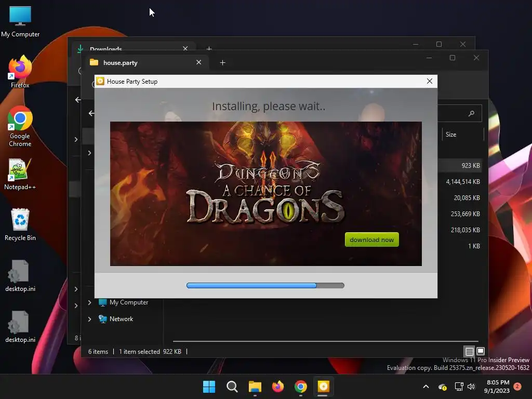Go back in Downloads window
The width and height of the screenshot is (532, 399).
(x=78, y=100)
